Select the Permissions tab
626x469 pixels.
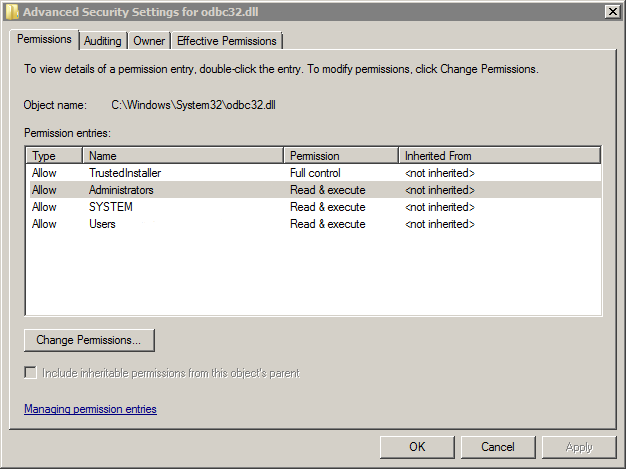click(44, 40)
